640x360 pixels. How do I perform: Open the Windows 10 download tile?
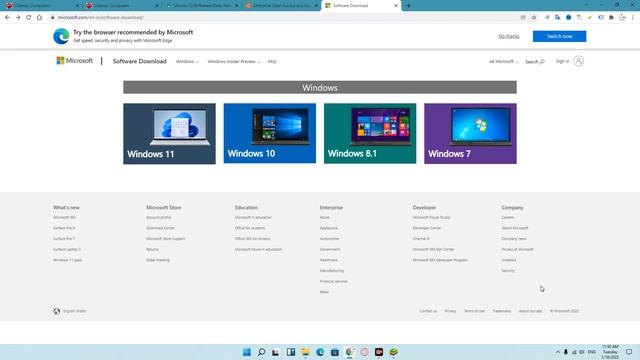(269, 133)
